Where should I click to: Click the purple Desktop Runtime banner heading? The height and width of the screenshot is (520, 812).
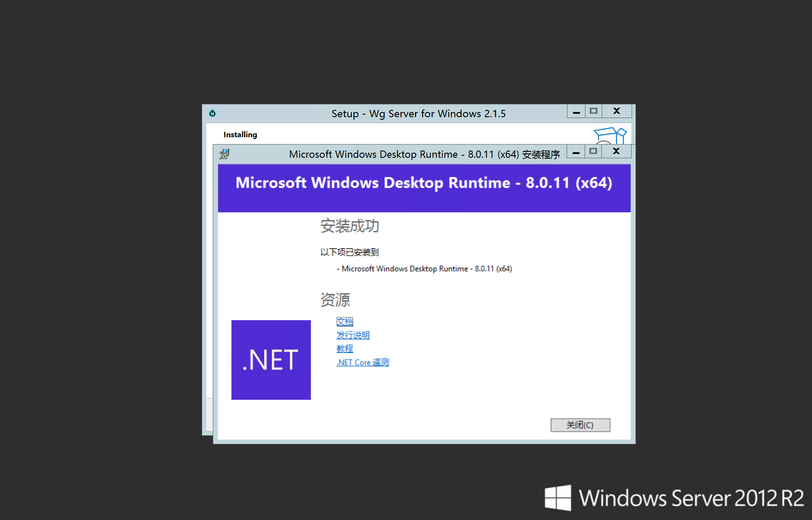click(424, 183)
